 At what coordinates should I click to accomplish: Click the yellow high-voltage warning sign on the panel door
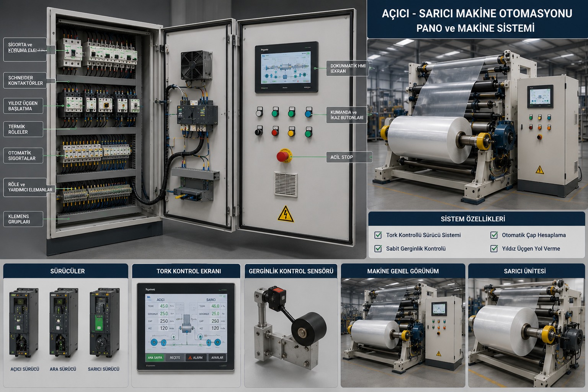pos(286,214)
